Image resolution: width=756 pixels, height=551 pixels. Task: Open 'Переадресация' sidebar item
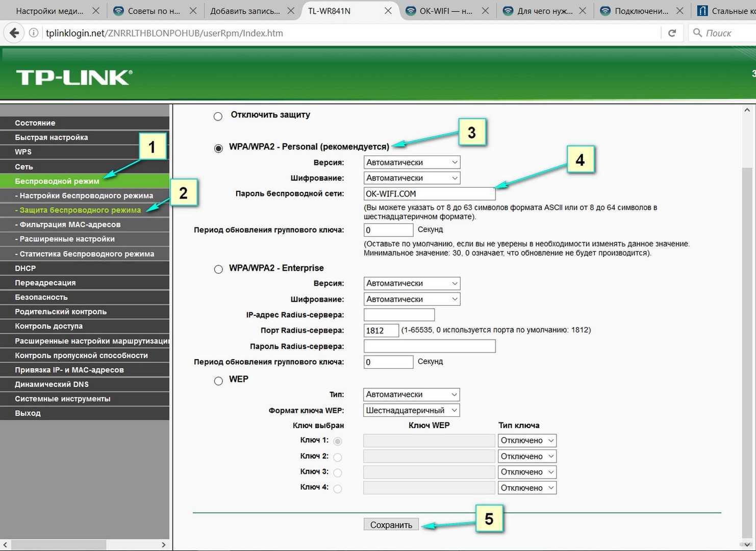click(85, 283)
